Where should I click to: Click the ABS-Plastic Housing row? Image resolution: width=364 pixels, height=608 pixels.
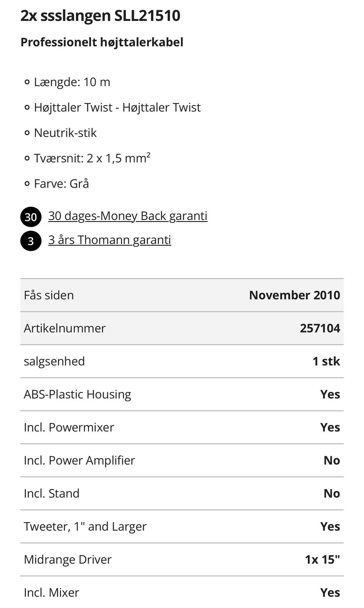click(182, 394)
